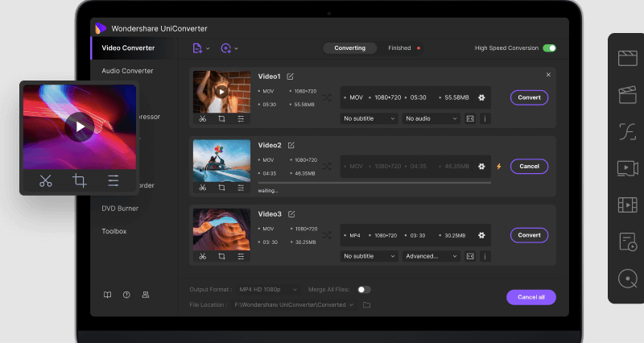Click the disc burner icon in right strip

point(628,279)
